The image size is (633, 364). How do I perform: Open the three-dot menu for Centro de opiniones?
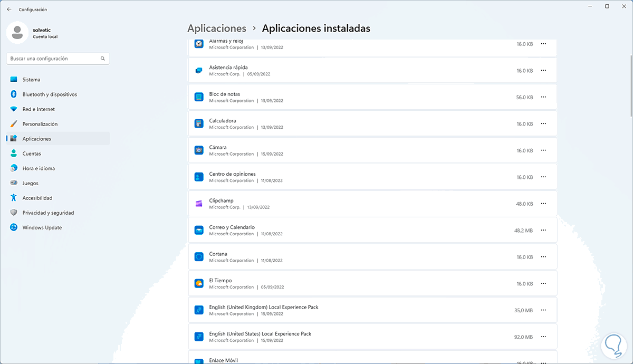[543, 177]
